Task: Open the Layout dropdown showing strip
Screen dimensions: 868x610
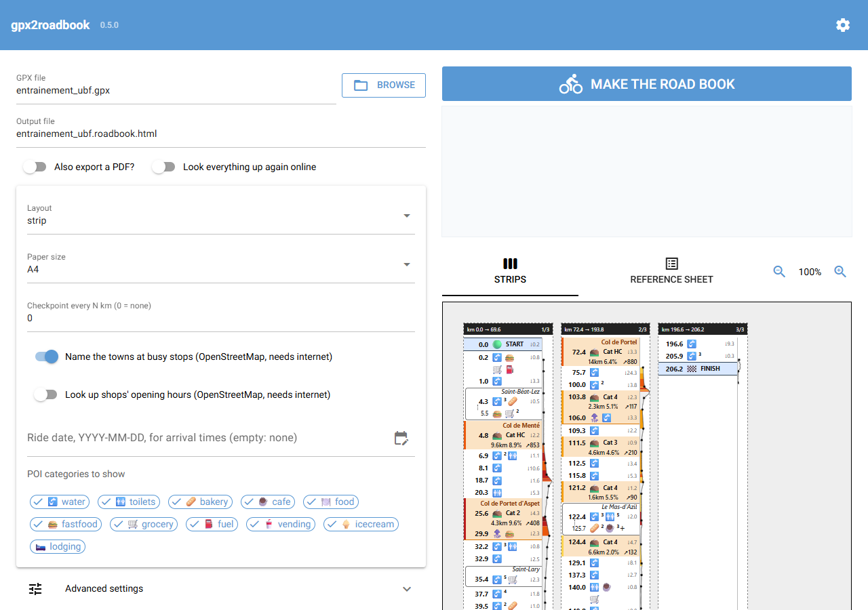Action: 221,216
